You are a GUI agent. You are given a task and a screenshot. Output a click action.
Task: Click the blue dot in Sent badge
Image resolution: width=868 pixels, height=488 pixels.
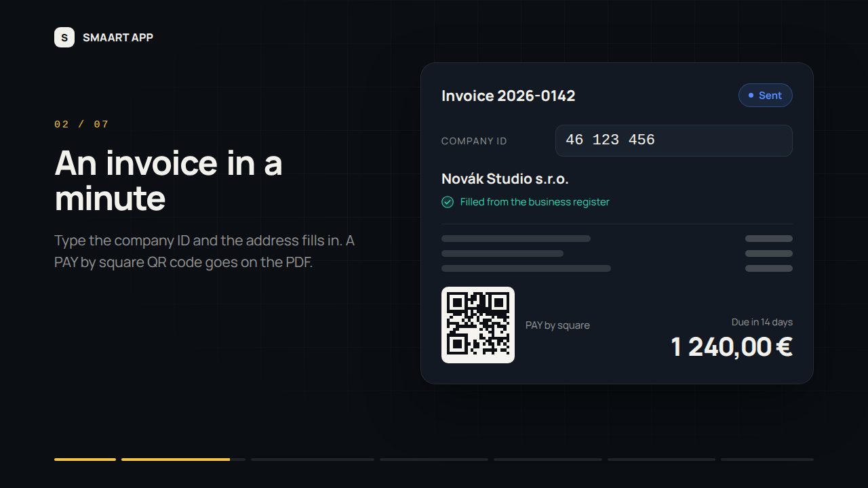[x=751, y=96]
